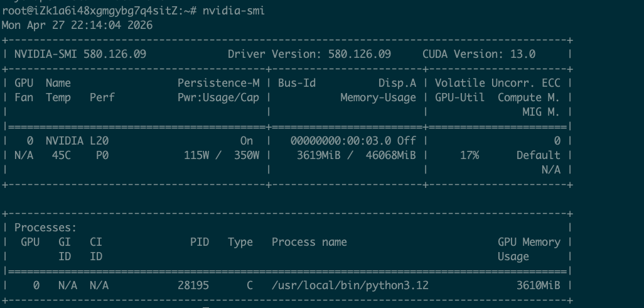Viewport: 644px width, 308px height.
Task: Click the Persistence-M column header
Action: click(x=218, y=83)
